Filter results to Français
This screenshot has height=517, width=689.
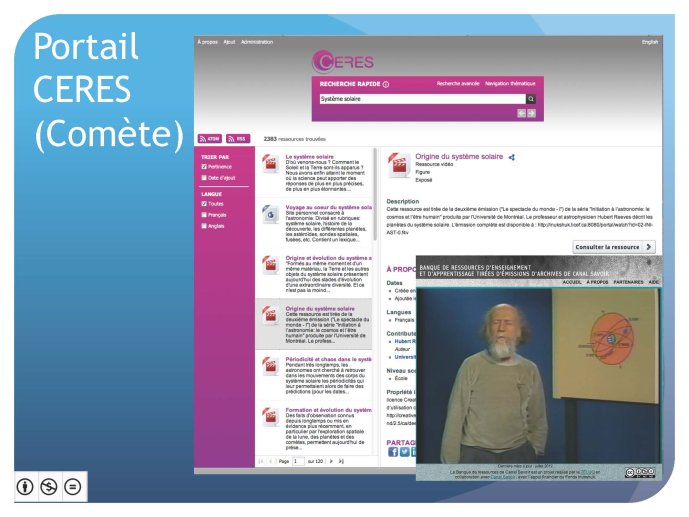tap(204, 215)
